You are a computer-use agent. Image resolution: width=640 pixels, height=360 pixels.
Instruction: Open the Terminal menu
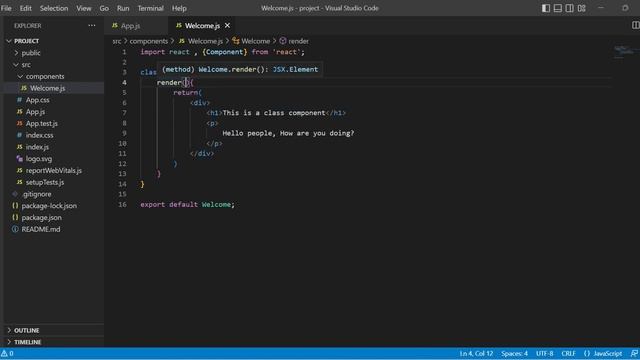[151, 8]
